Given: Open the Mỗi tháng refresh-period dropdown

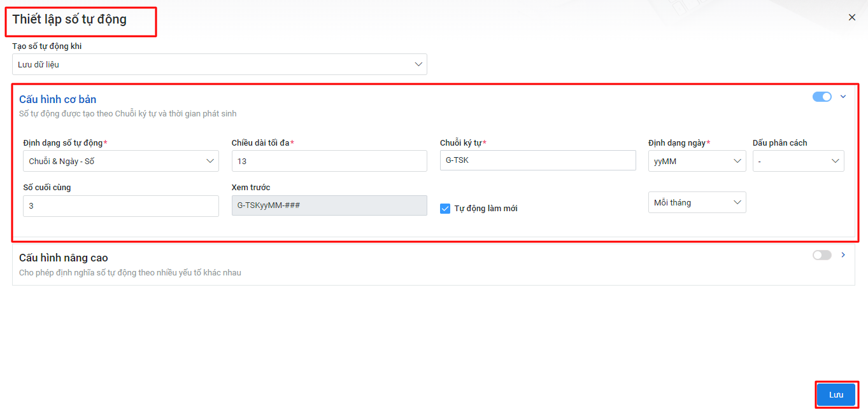Looking at the screenshot, I should 697,202.
